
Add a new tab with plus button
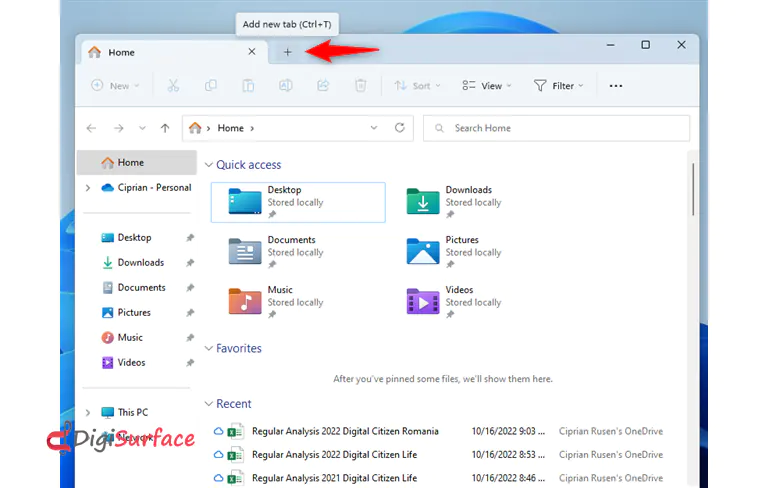coord(288,52)
